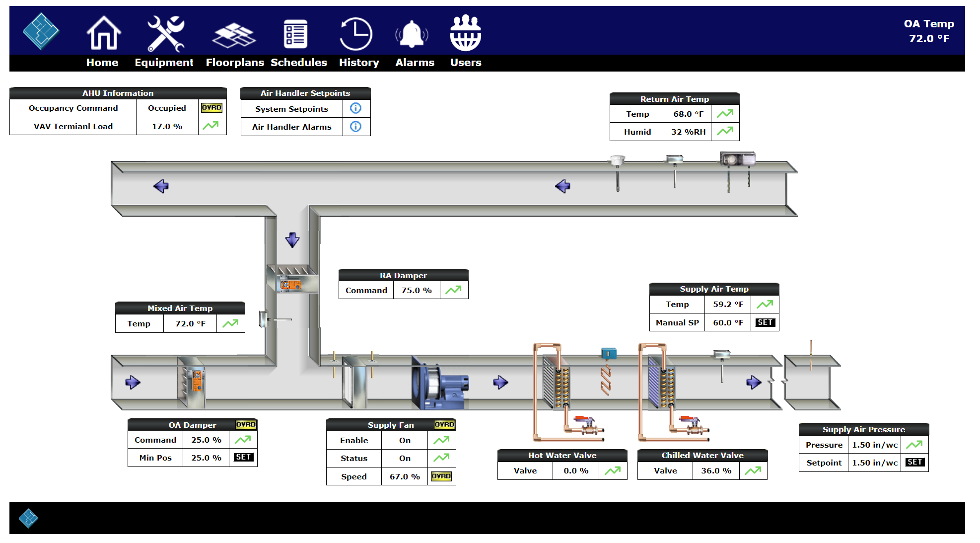This screenshot has width=980, height=543.
Task: Open Mixed Air Temp trend icon
Action: pos(230,323)
